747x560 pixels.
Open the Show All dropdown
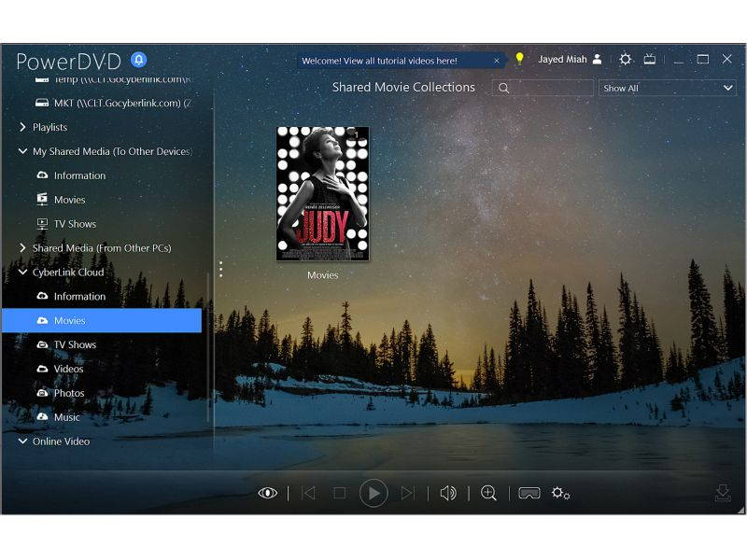pos(667,87)
